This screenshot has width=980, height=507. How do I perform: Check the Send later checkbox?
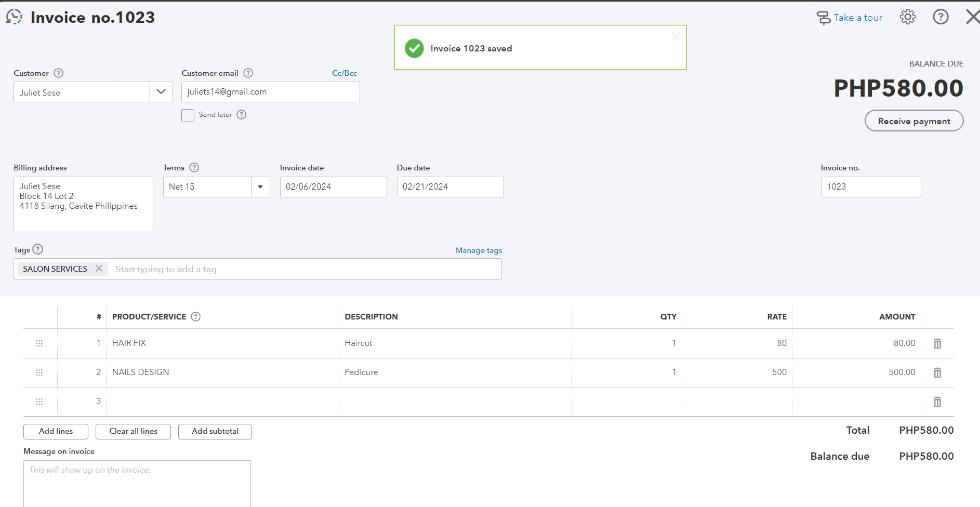(188, 115)
